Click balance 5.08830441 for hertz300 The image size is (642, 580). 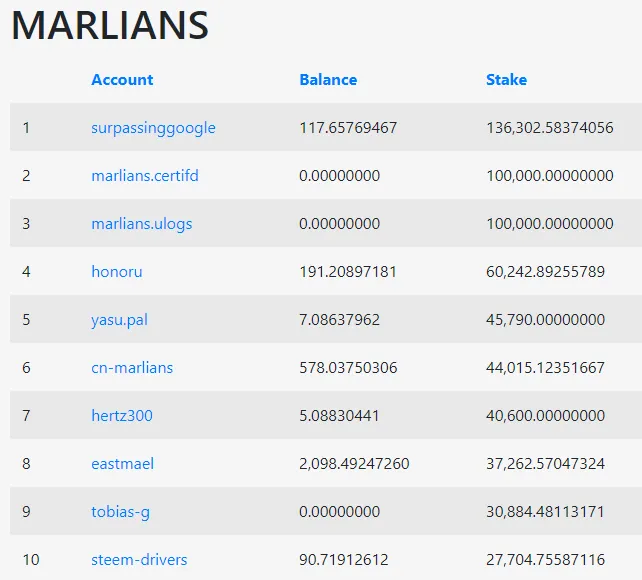(x=339, y=415)
